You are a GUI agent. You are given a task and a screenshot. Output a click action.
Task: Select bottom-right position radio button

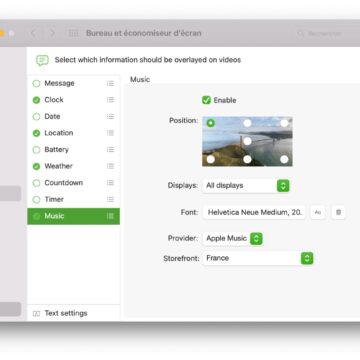(284, 159)
